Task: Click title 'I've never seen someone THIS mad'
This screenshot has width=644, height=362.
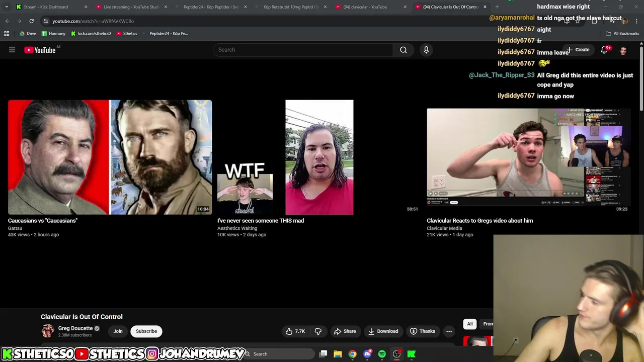Action: [x=261, y=221]
